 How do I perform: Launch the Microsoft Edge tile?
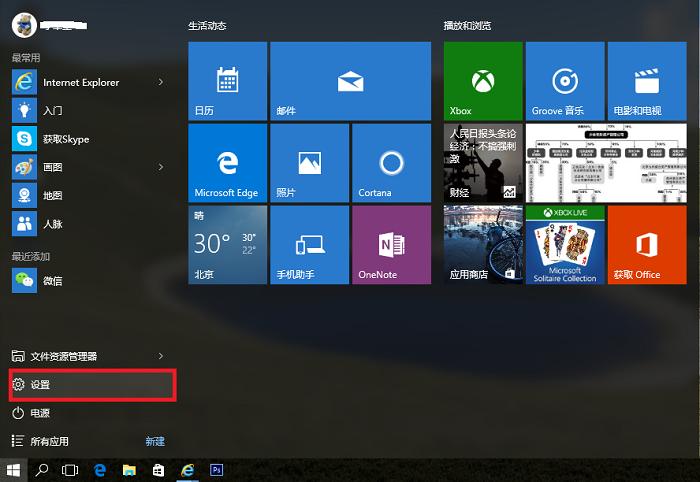tap(228, 163)
